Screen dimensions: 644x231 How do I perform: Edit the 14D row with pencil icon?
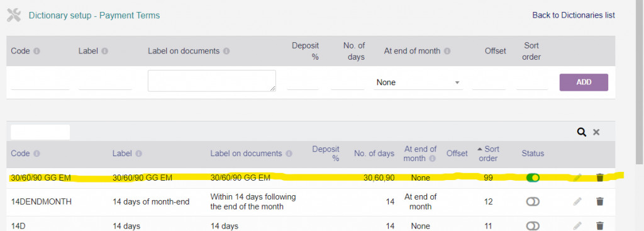pyautogui.click(x=577, y=226)
